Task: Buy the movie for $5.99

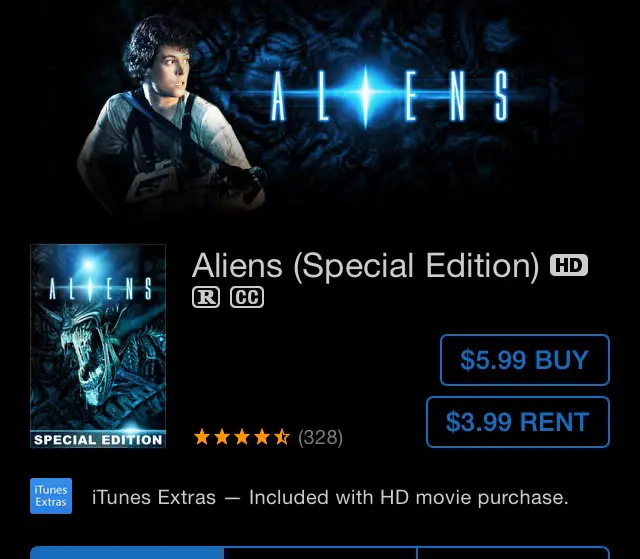Action: tap(525, 360)
